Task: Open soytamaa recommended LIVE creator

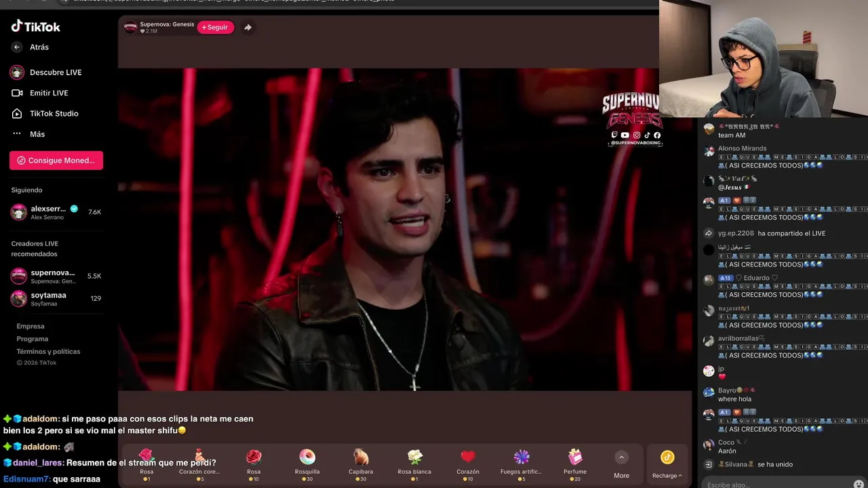Action: (56, 298)
